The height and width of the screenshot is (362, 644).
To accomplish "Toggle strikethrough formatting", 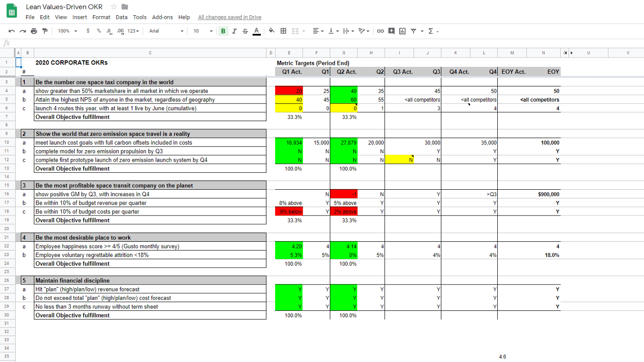I will tap(245, 31).
